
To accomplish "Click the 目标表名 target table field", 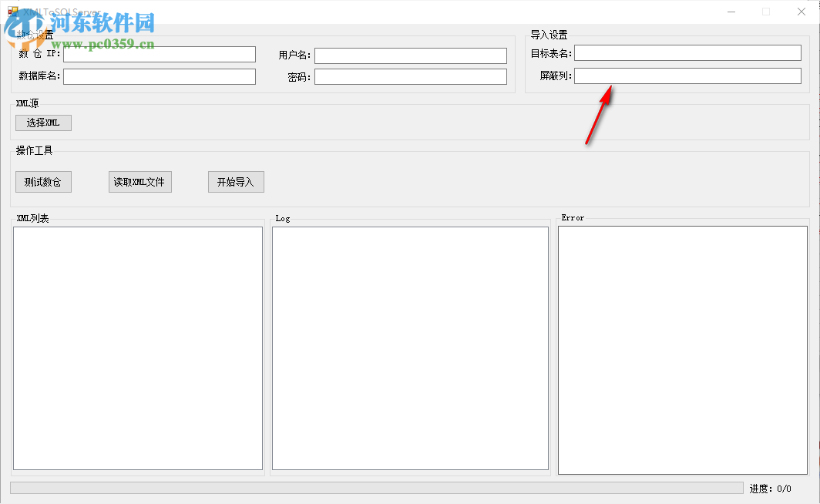I will point(687,52).
